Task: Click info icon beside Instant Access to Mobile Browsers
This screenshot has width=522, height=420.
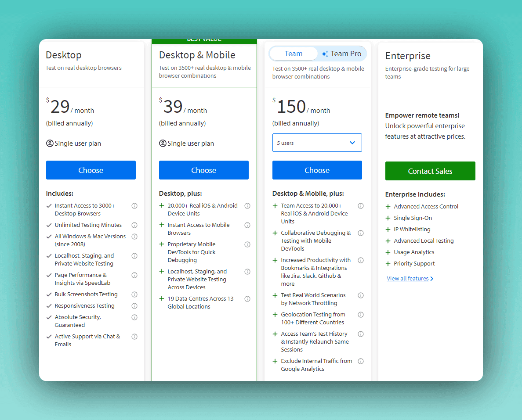Action: click(x=247, y=225)
